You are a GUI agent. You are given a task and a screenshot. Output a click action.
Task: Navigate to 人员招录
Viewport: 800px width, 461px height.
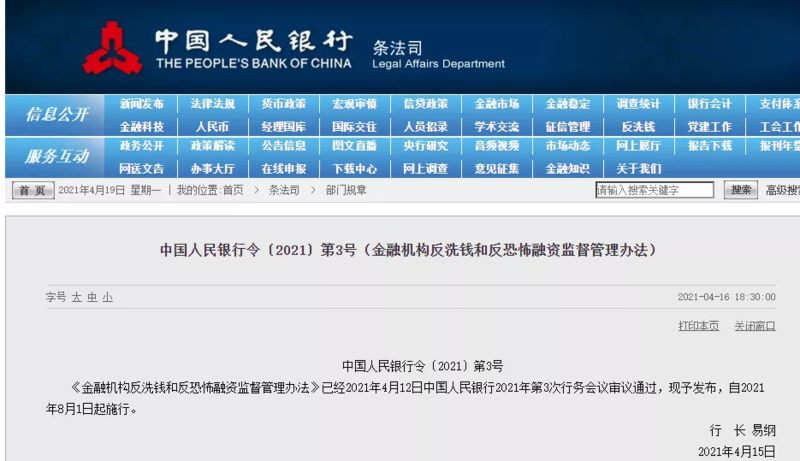pyautogui.click(x=426, y=126)
